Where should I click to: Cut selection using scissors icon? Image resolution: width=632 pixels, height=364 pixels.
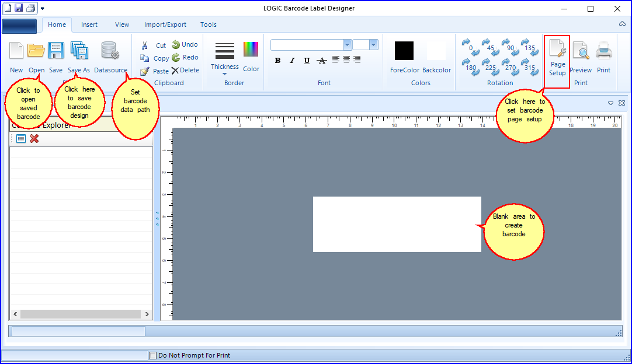pos(144,45)
